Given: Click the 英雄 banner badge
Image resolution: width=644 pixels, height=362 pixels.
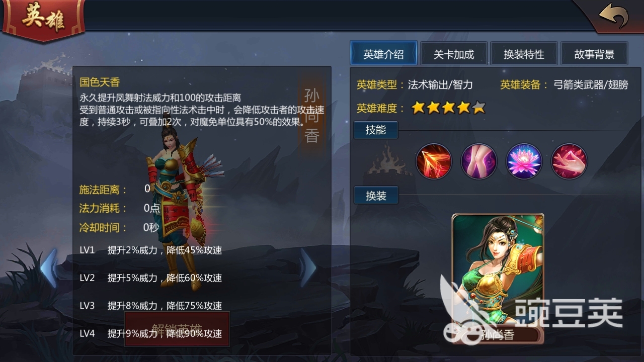Looking at the screenshot, I should (43, 19).
